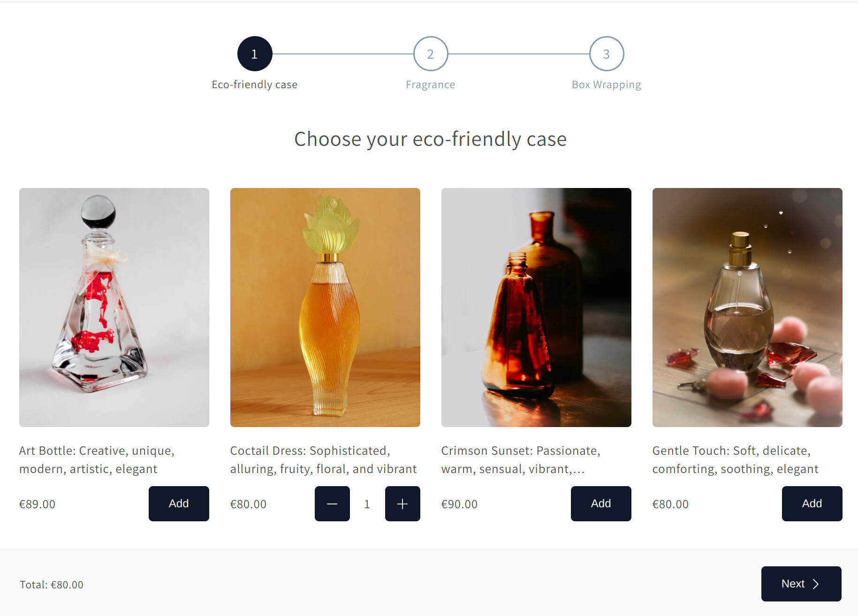The width and height of the screenshot is (858, 616).
Task: Click the plus quantity icon for Coctail Dress
Action: [x=402, y=504]
